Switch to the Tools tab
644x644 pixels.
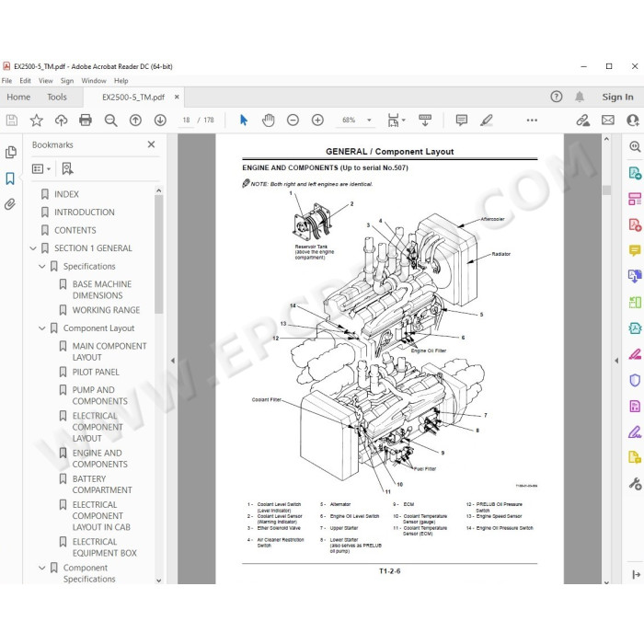57,98
